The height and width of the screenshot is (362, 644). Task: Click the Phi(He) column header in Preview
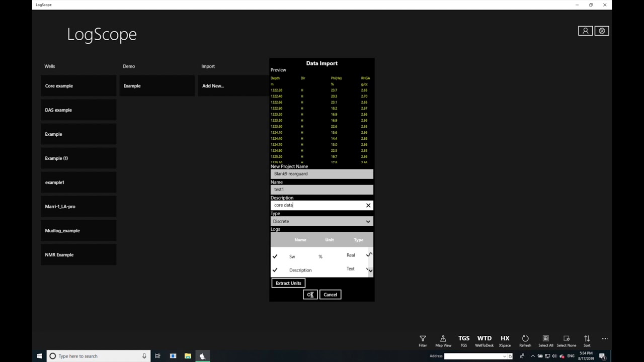336,78
